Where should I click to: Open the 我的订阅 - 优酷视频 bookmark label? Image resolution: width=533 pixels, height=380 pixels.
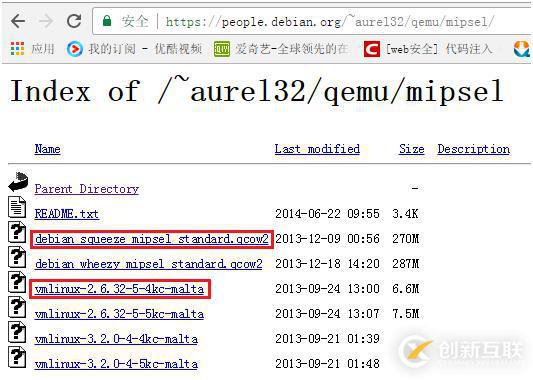[x=145, y=49]
